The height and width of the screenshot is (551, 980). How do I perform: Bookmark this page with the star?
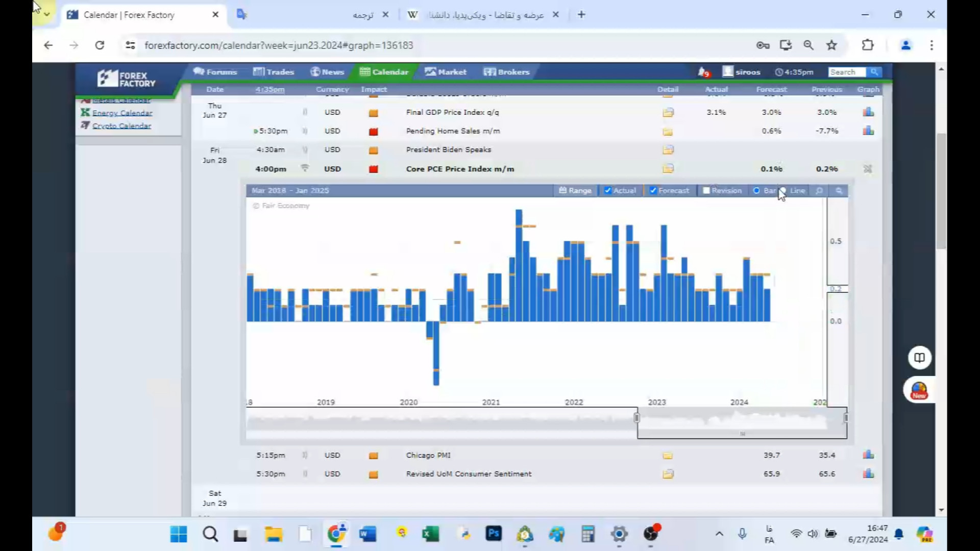click(832, 45)
